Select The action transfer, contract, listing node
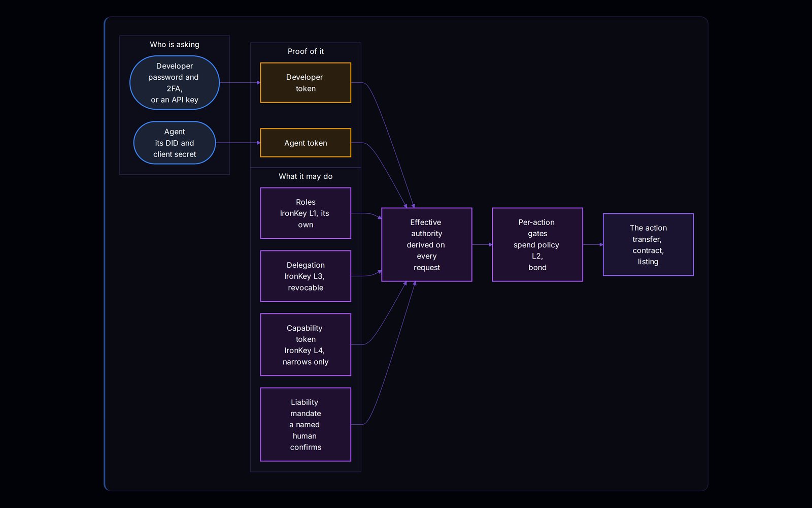 [648, 245]
